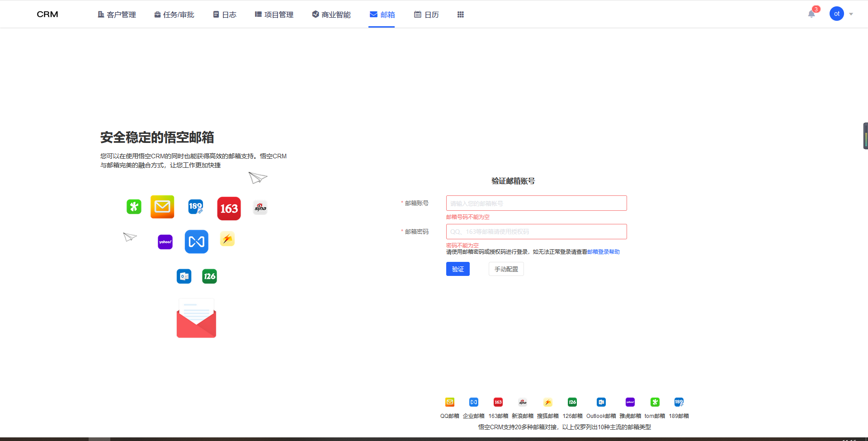
Task: Open the 邮箱登录帮助 link
Action: point(604,252)
